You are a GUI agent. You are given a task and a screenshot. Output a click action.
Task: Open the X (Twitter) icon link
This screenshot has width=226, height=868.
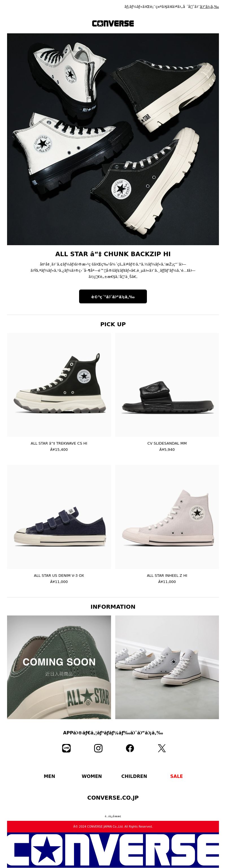(x=162, y=748)
